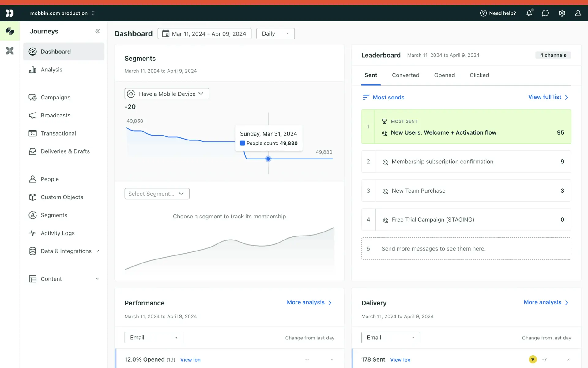The height and width of the screenshot is (368, 588).
Task: Open Campaigns in the sidebar
Action: pos(55,97)
